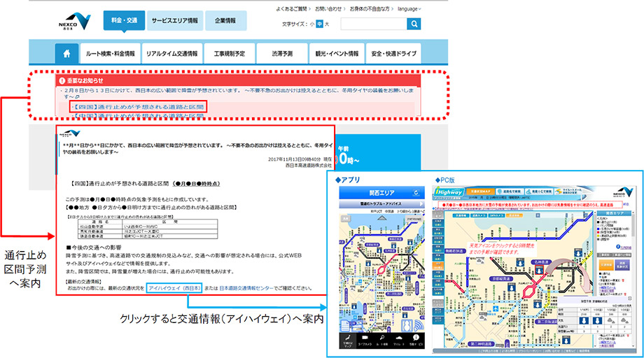The height and width of the screenshot is (358, 644).
Task: Tap the upward triangle arrow on app map
Action: (x=382, y=217)
